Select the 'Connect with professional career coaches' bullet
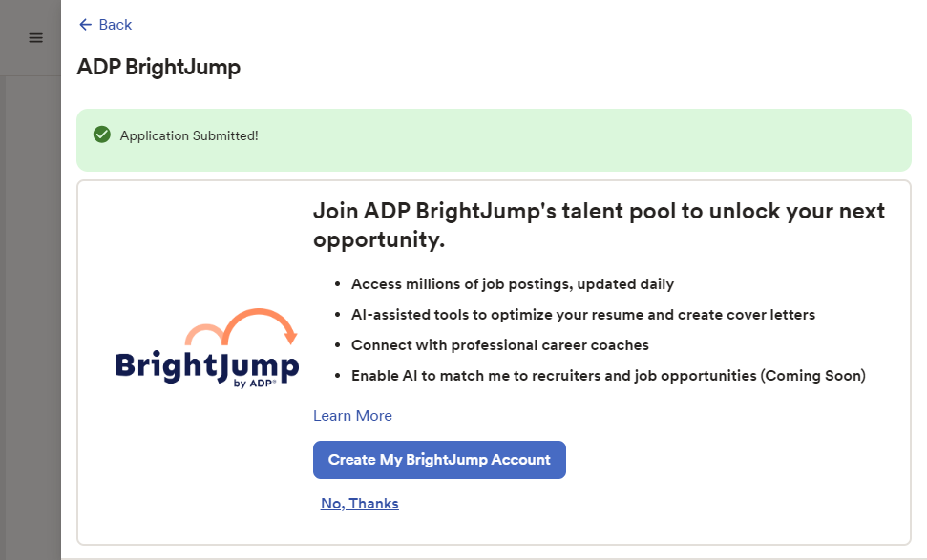Screen dimensions: 927x560 click(500, 344)
